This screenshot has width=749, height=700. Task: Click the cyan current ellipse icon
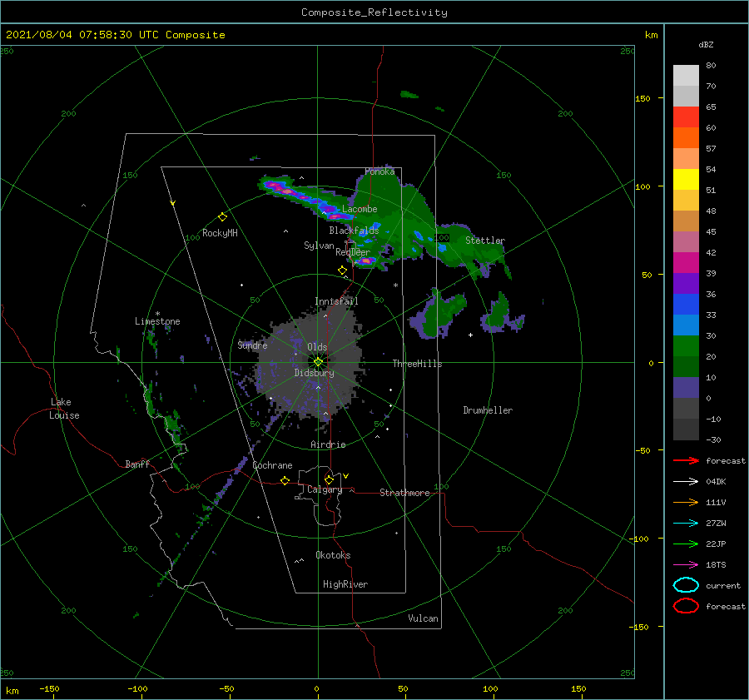click(686, 585)
